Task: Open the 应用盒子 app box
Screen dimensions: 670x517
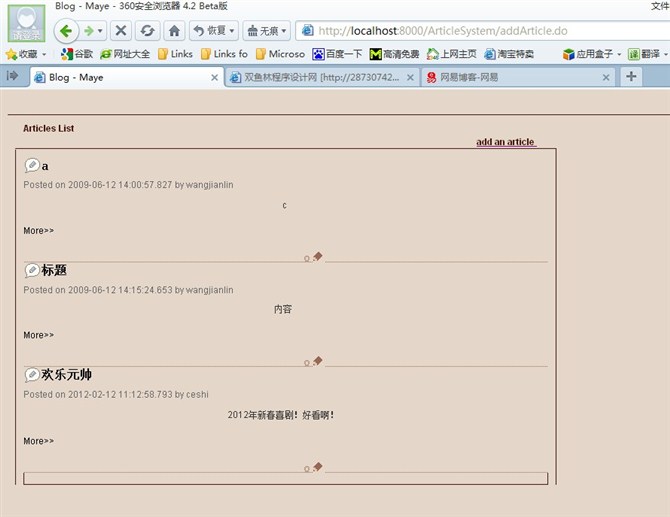Action: [x=588, y=54]
